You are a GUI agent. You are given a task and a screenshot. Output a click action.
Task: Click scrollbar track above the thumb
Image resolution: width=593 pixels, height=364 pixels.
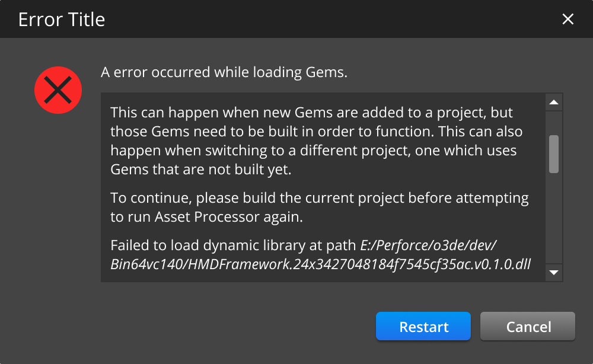pos(554,123)
